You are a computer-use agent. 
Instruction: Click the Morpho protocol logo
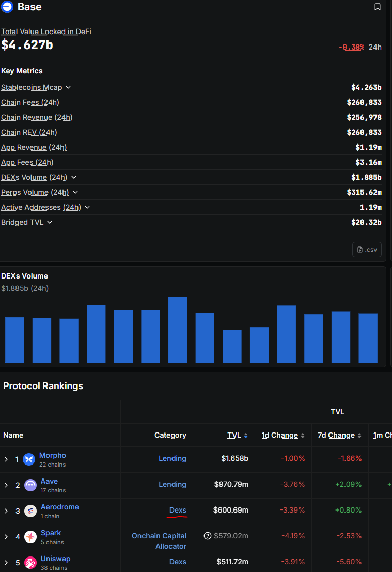(x=29, y=459)
